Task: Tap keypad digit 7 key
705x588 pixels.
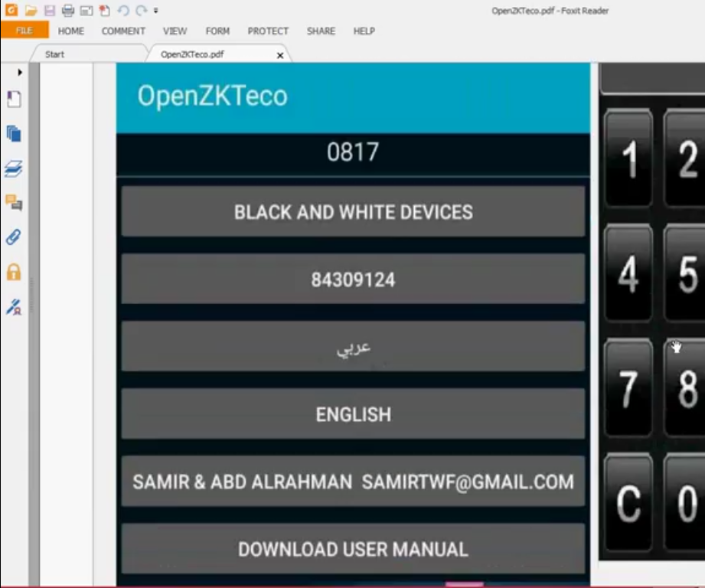Action: pyautogui.click(x=628, y=387)
